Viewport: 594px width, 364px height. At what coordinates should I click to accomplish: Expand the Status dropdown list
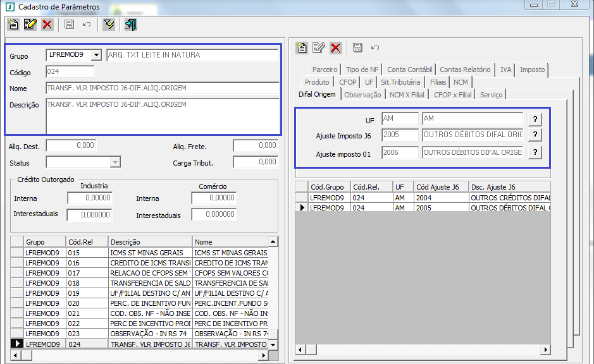[x=115, y=162]
